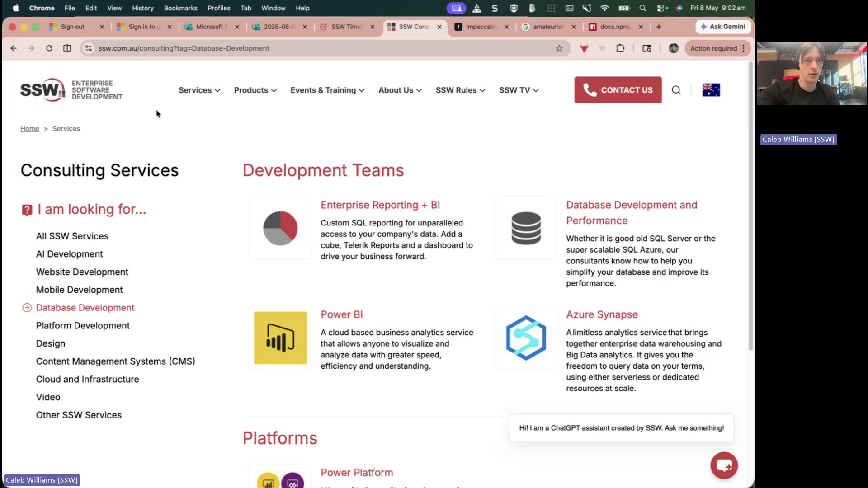This screenshot has width=868, height=488.
Task: Close the SSW Consulting tab
Action: coord(439,27)
